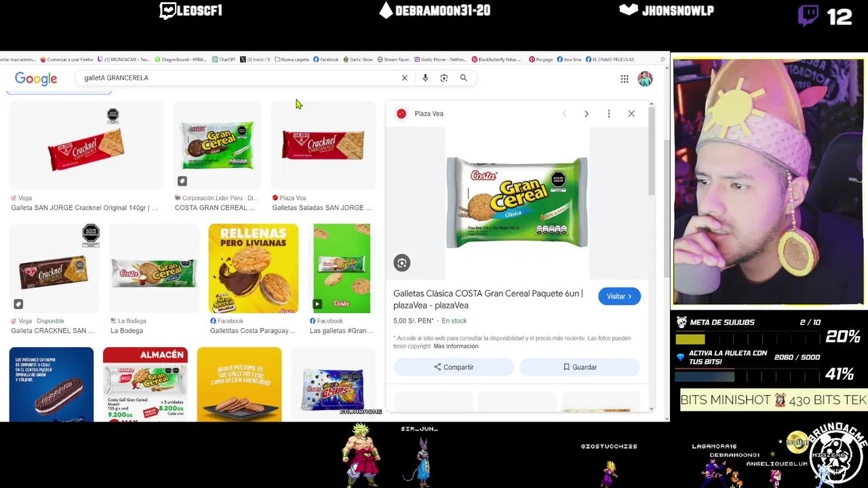Open the BRUNOACME Twitch bookmark
The image size is (868, 488).
[122, 60]
